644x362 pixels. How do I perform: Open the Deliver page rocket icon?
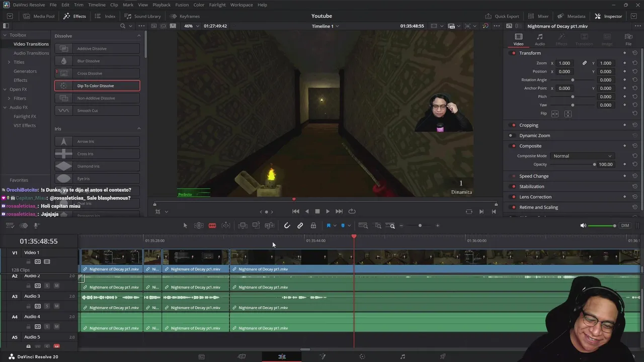[443, 356]
